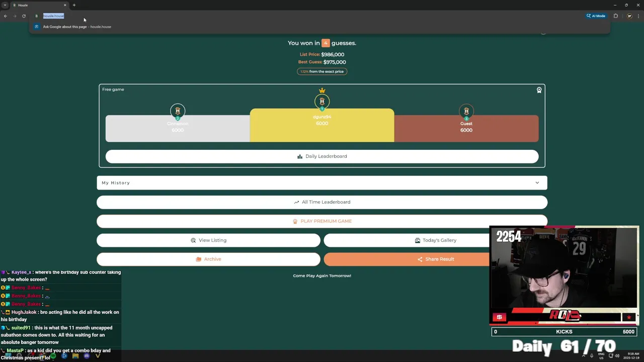Select Guest's third-place medal avatar
Viewport: 644px width, 362px height.
tap(466, 111)
